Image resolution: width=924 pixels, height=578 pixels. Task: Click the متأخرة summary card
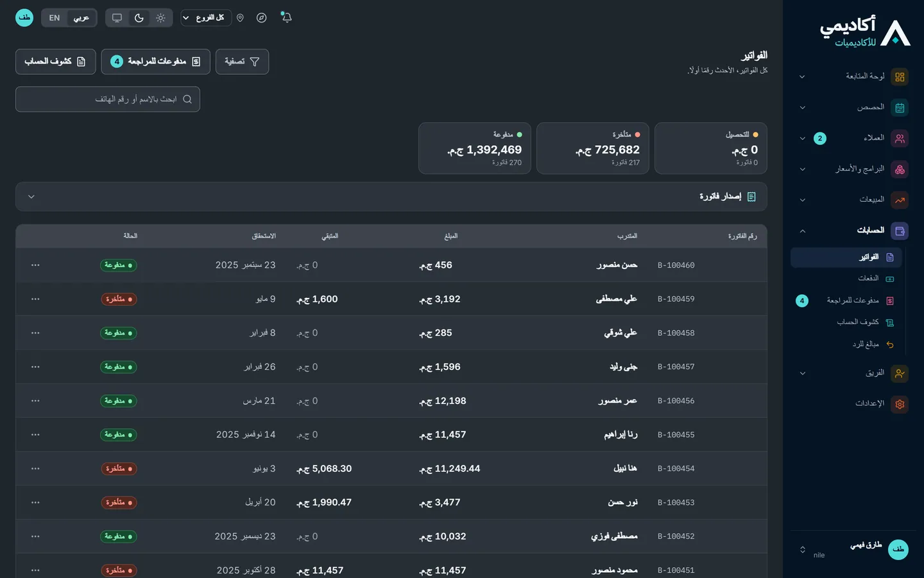coord(593,148)
